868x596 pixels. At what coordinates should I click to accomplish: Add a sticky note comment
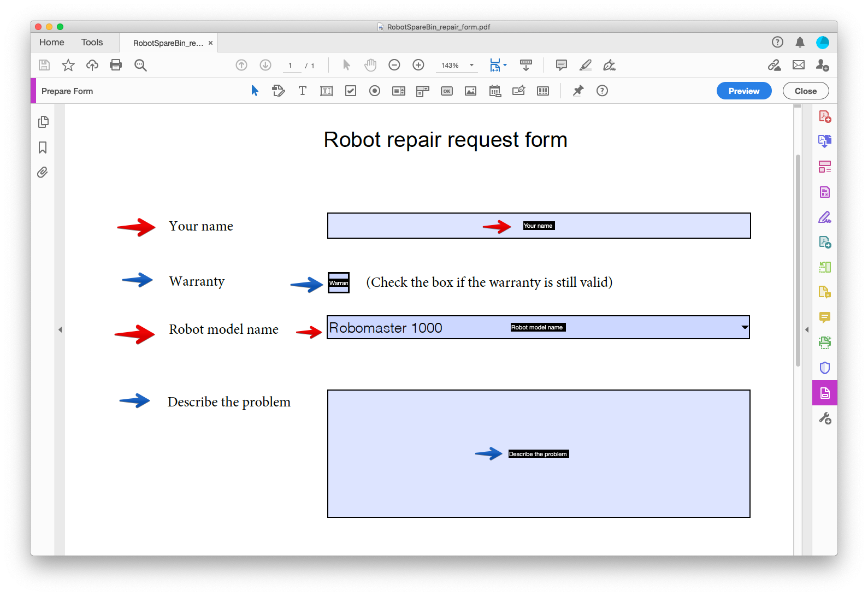click(561, 65)
